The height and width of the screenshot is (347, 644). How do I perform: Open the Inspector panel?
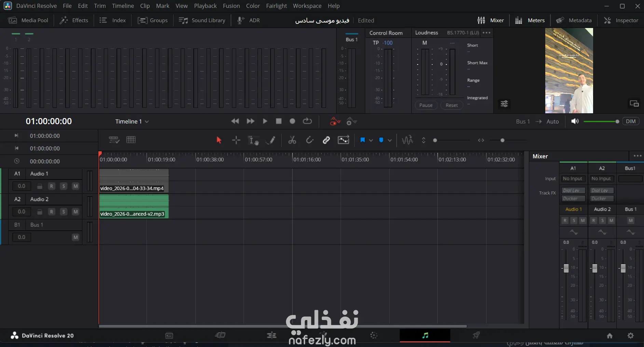(x=621, y=20)
